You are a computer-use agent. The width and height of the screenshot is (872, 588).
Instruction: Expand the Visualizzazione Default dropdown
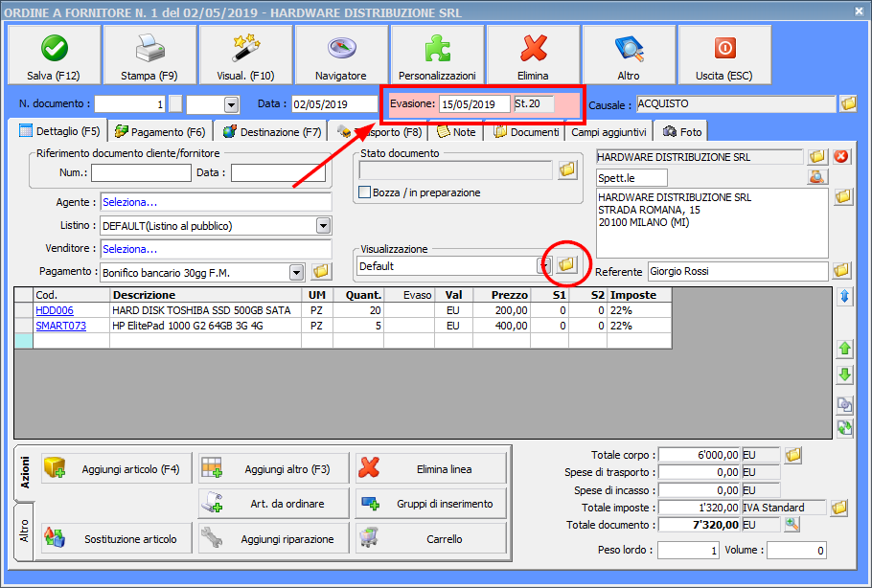click(543, 266)
